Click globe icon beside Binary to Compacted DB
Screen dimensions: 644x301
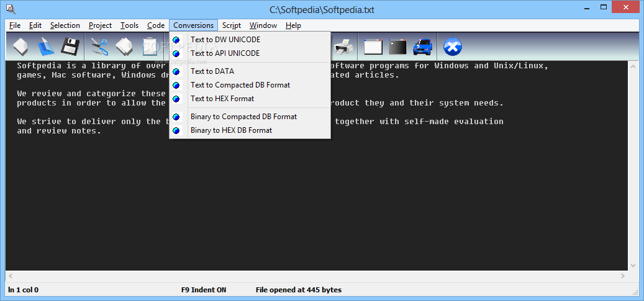pos(176,117)
